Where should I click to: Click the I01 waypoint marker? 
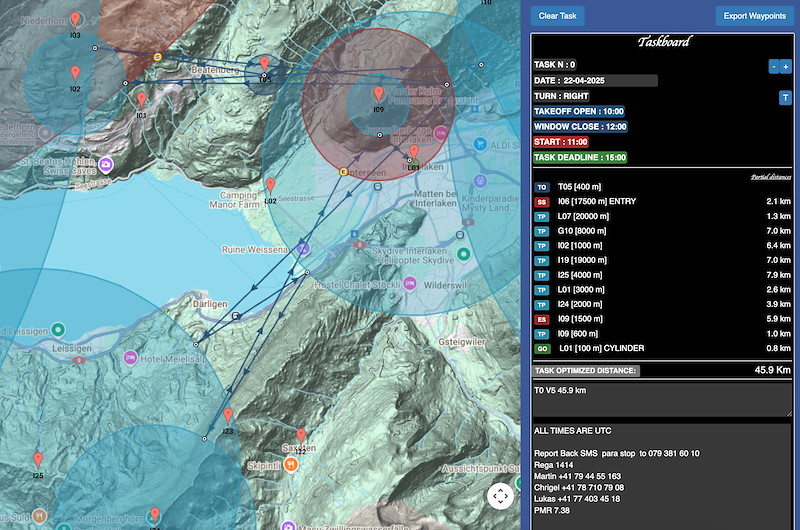141,100
